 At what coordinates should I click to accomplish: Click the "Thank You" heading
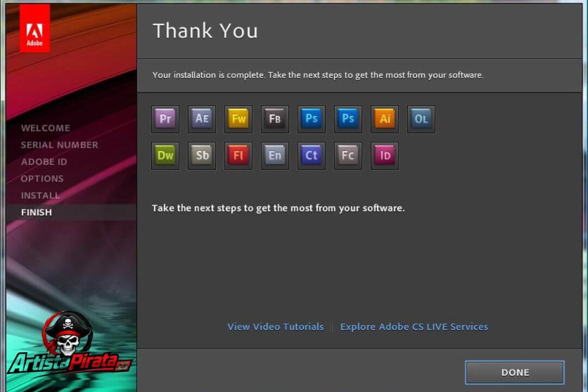click(x=205, y=30)
